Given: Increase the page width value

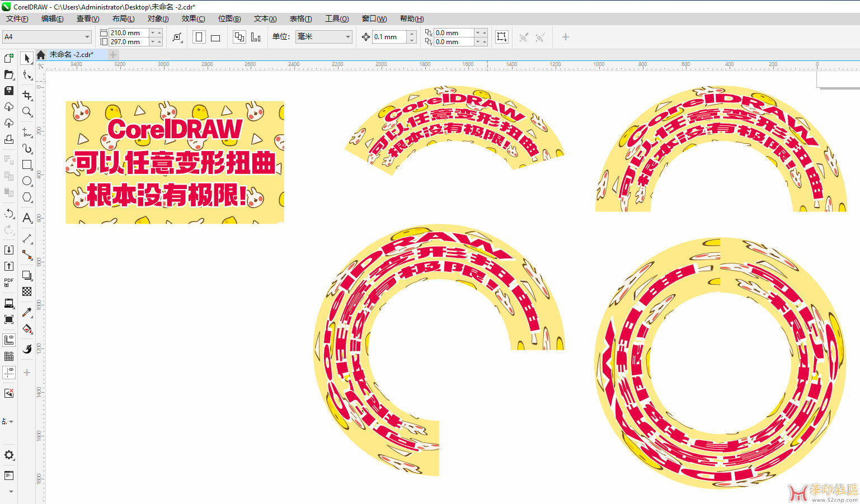Looking at the screenshot, I should pyautogui.click(x=159, y=33).
